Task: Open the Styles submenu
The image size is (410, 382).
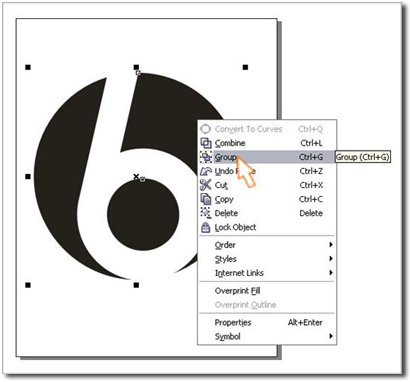Action: click(267, 259)
